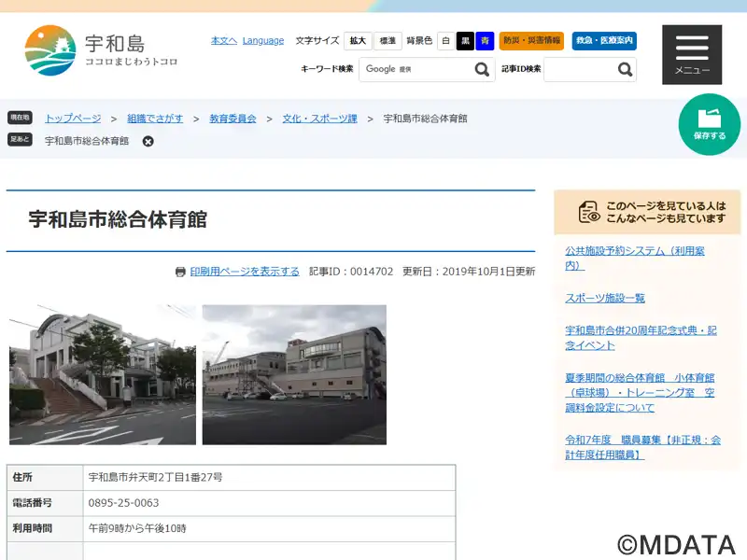Click the keyword search magnifier icon
Image resolution: width=747 pixels, height=560 pixels.
pyautogui.click(x=482, y=69)
